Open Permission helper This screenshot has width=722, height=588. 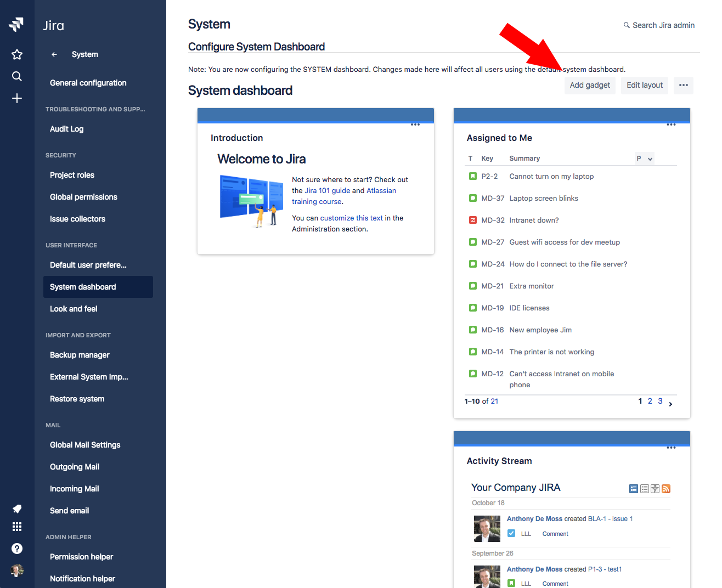81,557
